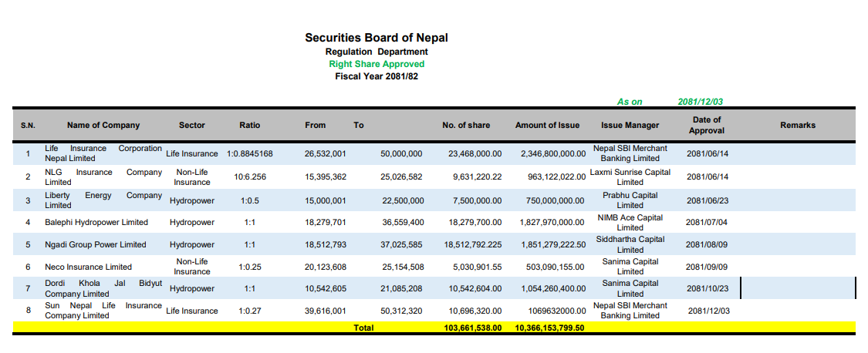
Task: Click amount '1,054,260,400.00'
Action: tap(552, 288)
